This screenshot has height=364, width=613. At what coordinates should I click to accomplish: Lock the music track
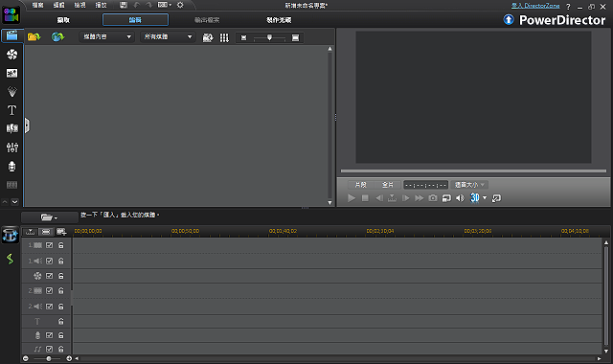61,349
